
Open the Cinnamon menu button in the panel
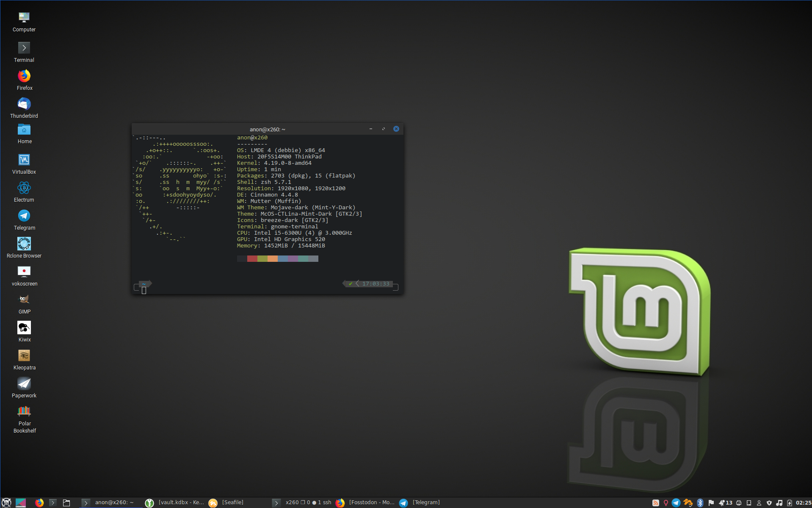pos(6,502)
